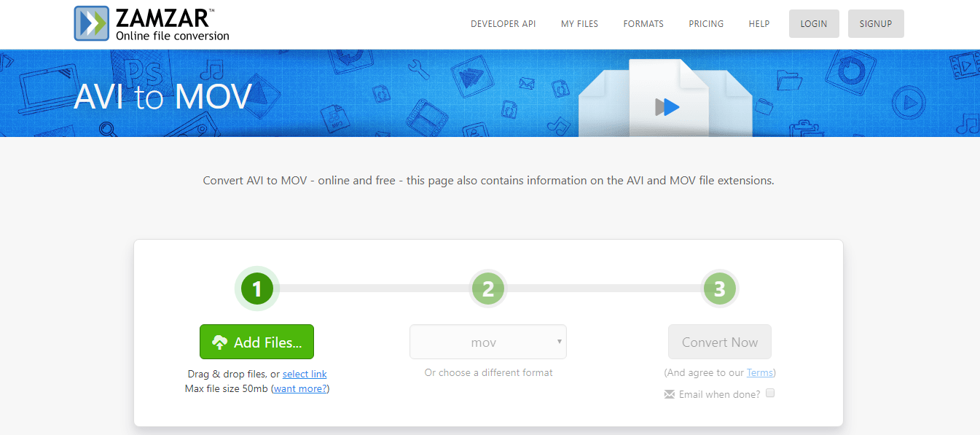Click the 'Max file size 50mb' text
Image resolution: width=980 pixels, height=435 pixels.
(x=227, y=389)
